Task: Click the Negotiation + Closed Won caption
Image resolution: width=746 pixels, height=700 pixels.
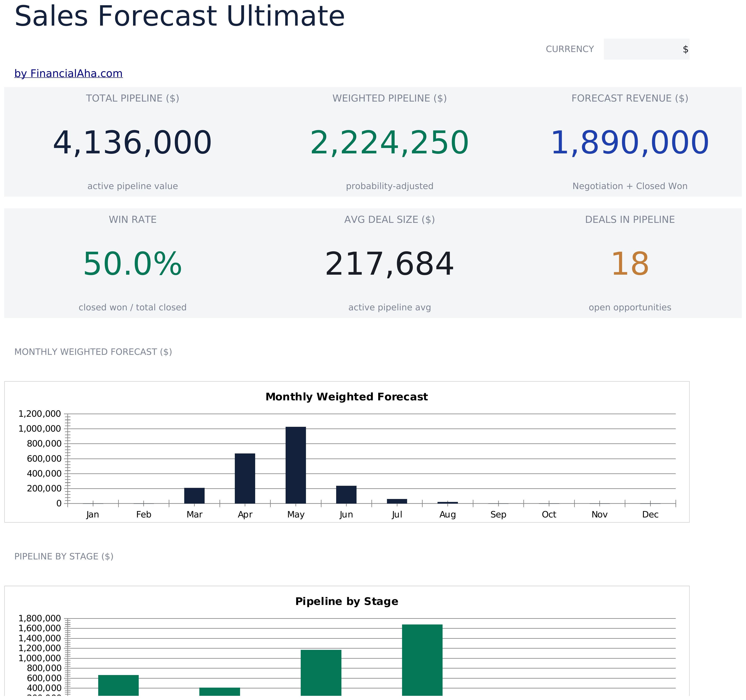Action: (630, 186)
